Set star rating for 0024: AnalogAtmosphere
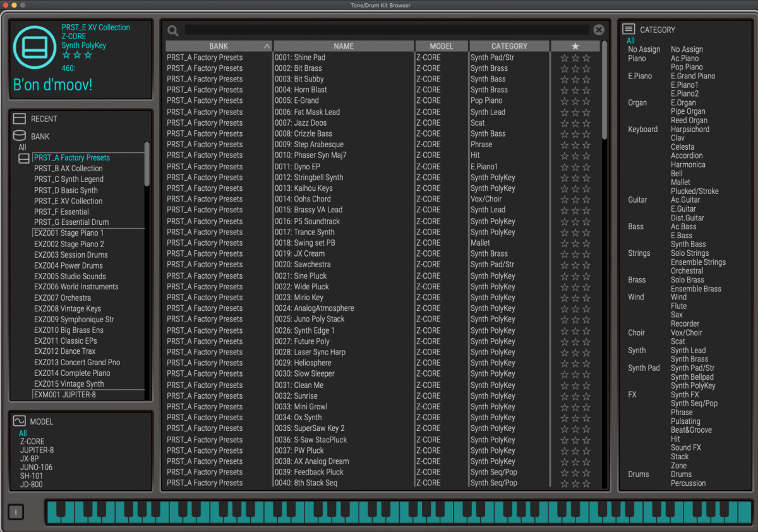Screen dimensions: 758x532 tap(575, 309)
